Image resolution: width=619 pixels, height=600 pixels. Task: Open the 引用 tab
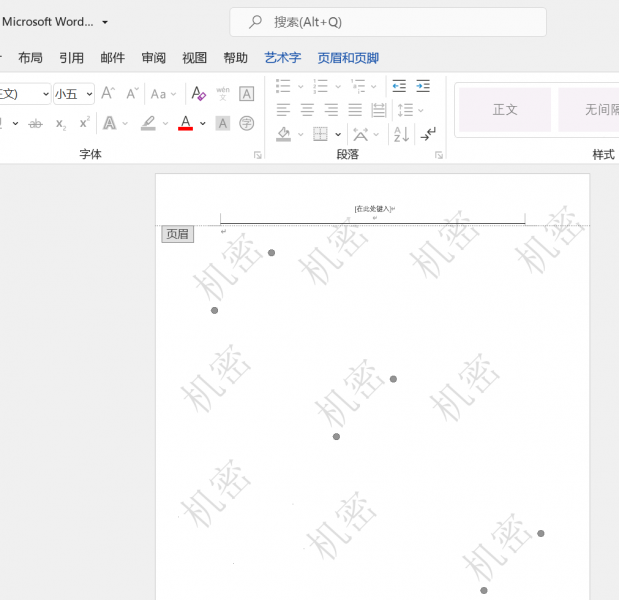[71, 58]
